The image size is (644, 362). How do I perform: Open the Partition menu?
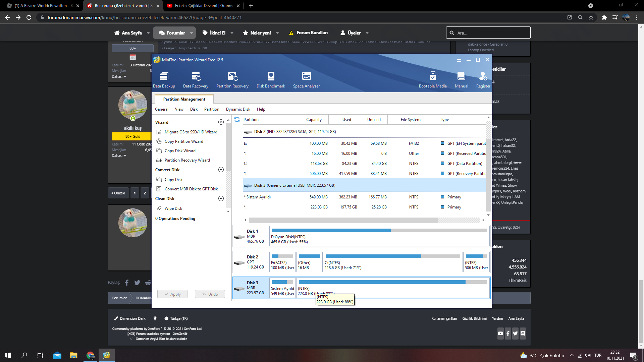pos(211,109)
